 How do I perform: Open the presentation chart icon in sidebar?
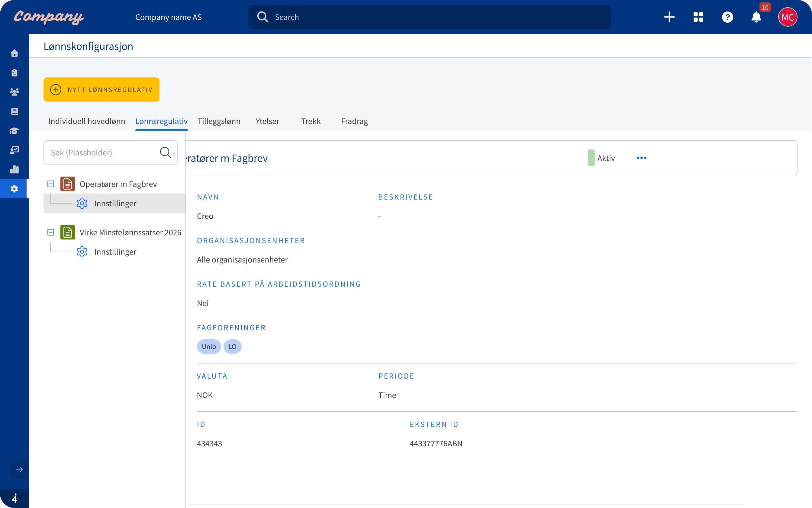(14, 150)
